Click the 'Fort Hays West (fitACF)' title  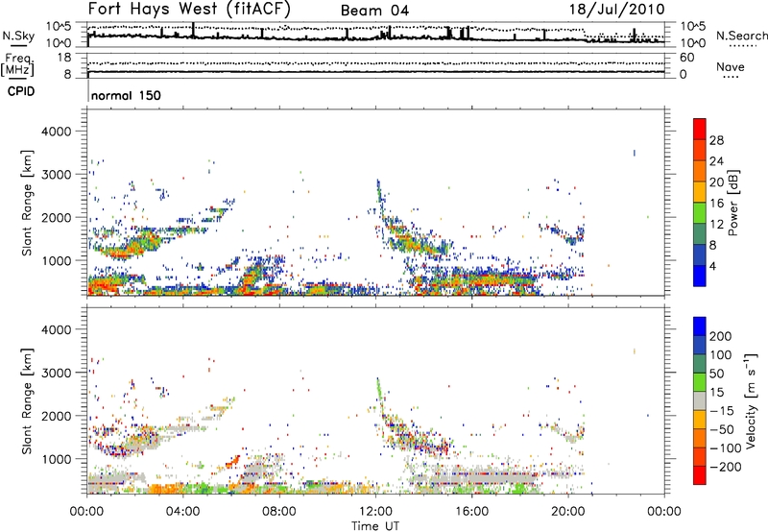tap(189, 9)
